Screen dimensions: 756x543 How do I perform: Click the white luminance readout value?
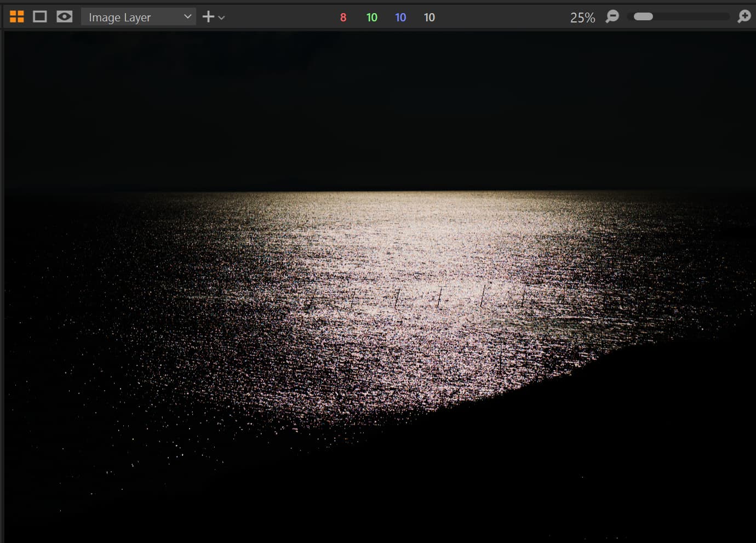click(x=429, y=18)
